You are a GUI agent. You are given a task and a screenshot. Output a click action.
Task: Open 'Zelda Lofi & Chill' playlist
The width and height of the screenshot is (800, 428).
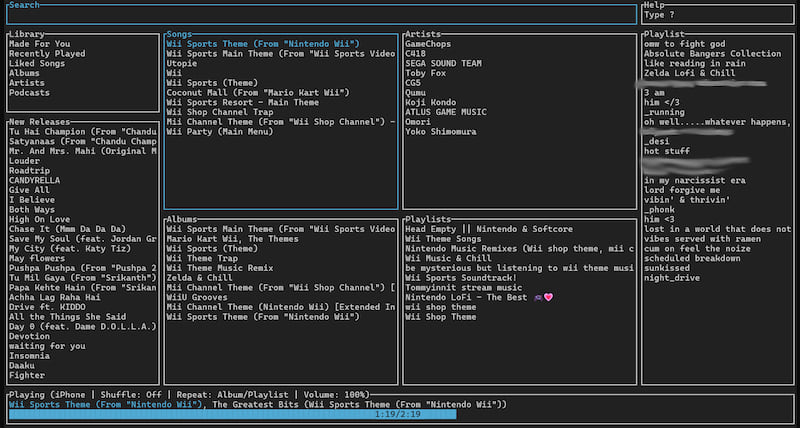[x=690, y=73]
